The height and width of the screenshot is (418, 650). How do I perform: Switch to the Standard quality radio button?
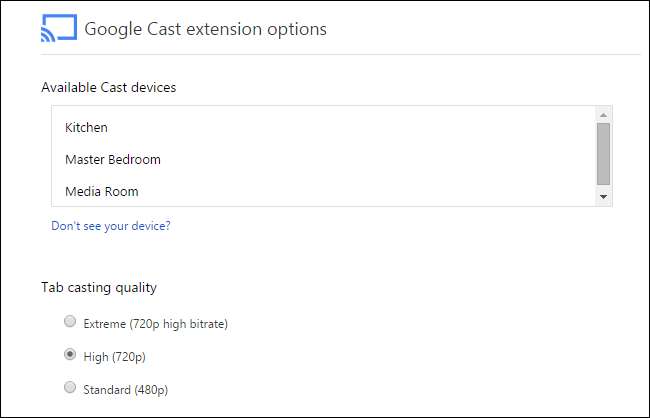(x=69, y=387)
